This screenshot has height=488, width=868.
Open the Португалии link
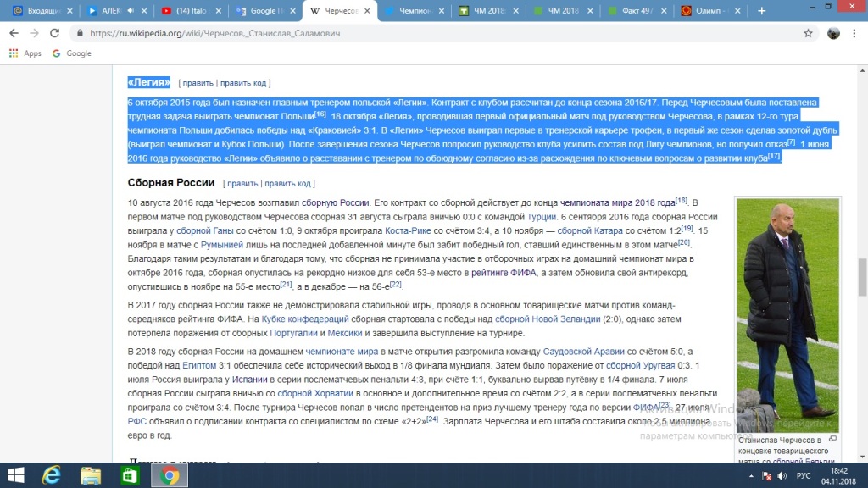293,332
